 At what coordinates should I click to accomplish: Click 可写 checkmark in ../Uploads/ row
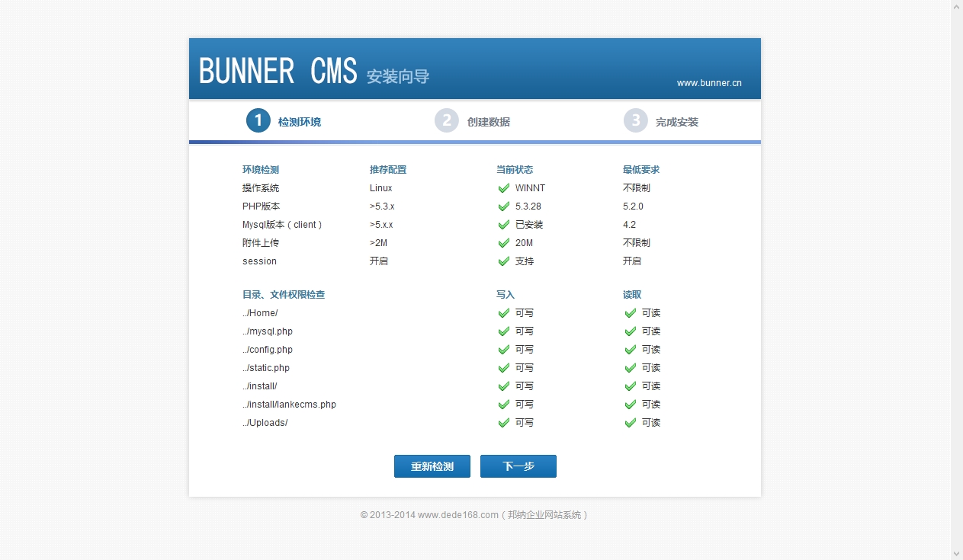point(503,423)
